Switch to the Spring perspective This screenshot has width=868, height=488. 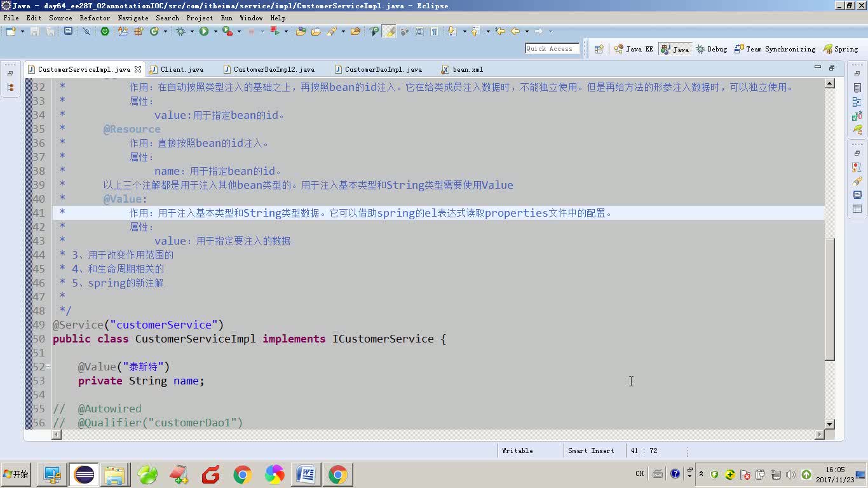pyautogui.click(x=841, y=49)
